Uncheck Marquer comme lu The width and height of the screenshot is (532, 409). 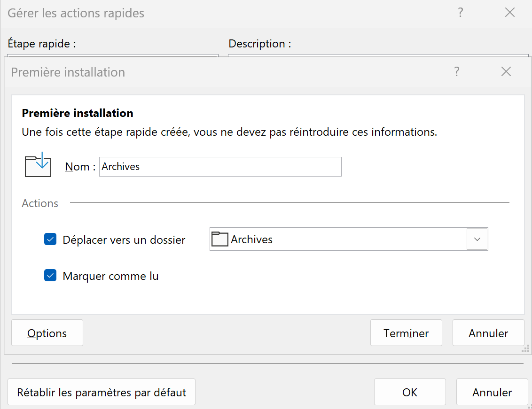(50, 275)
